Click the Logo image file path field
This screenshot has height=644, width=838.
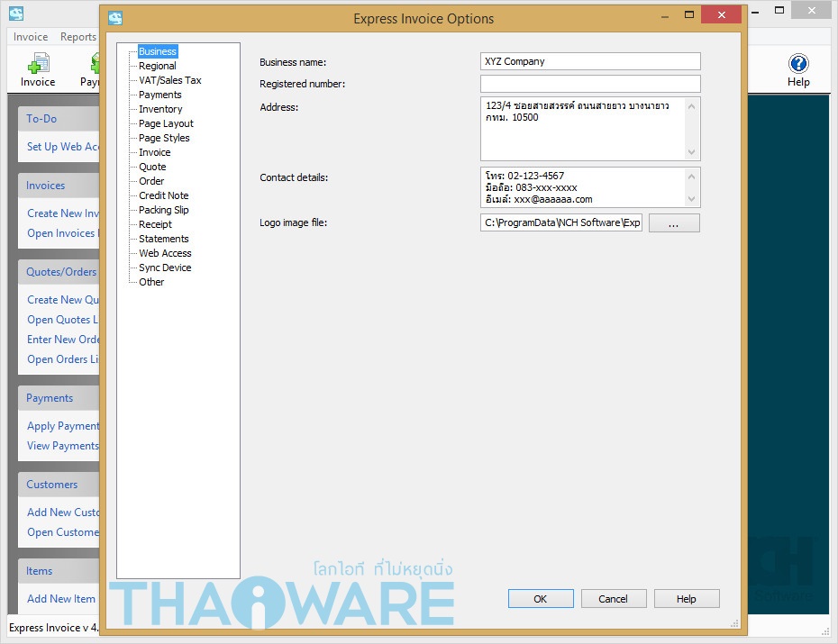point(561,222)
